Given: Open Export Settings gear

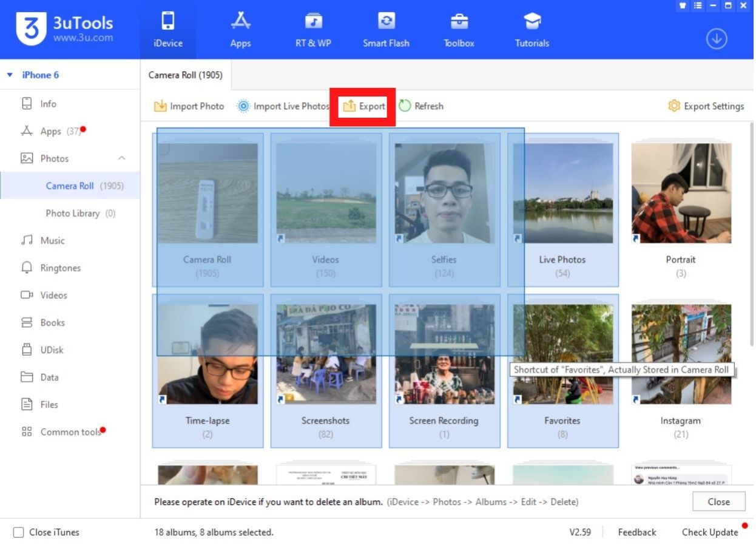Looking at the screenshot, I should point(706,106).
